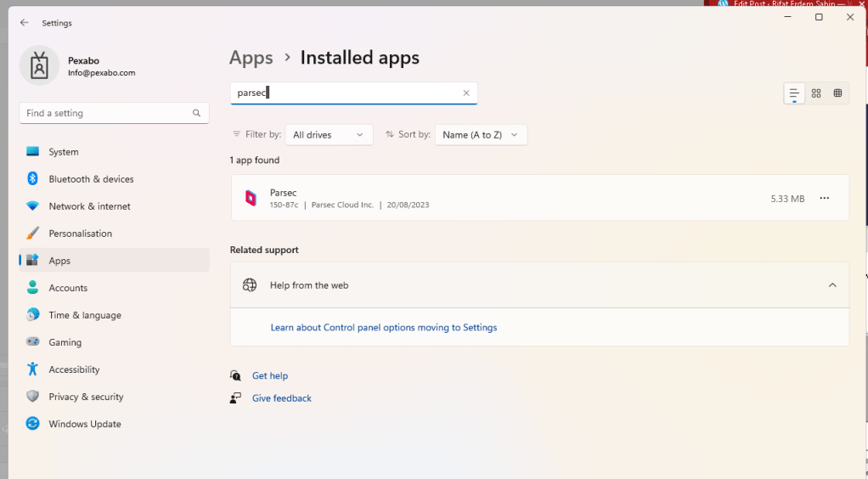
Task: Switch to list view layout
Action: [x=794, y=93]
